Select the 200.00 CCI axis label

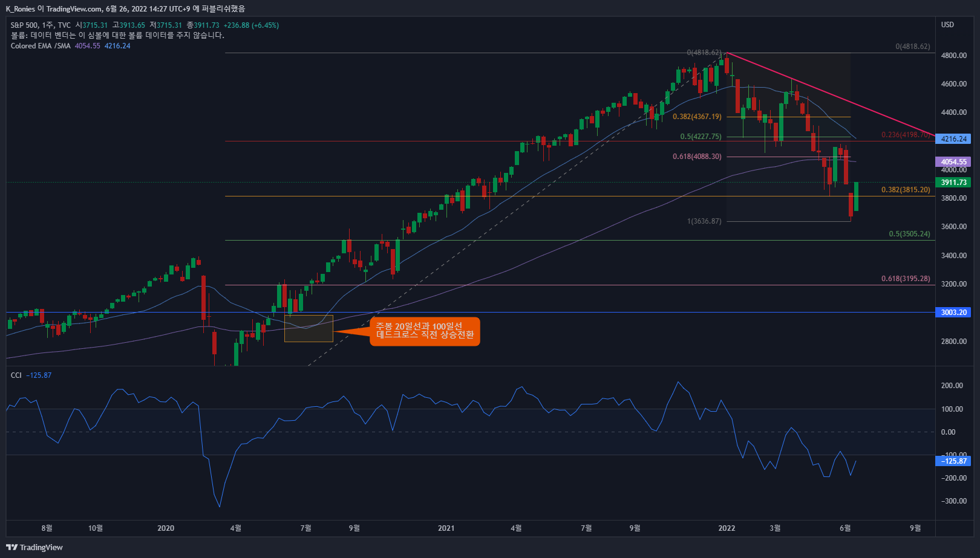pyautogui.click(x=952, y=386)
